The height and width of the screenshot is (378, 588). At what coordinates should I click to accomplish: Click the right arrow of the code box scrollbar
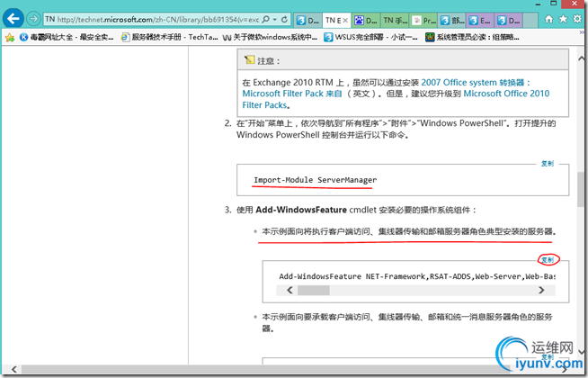pyautogui.click(x=541, y=290)
